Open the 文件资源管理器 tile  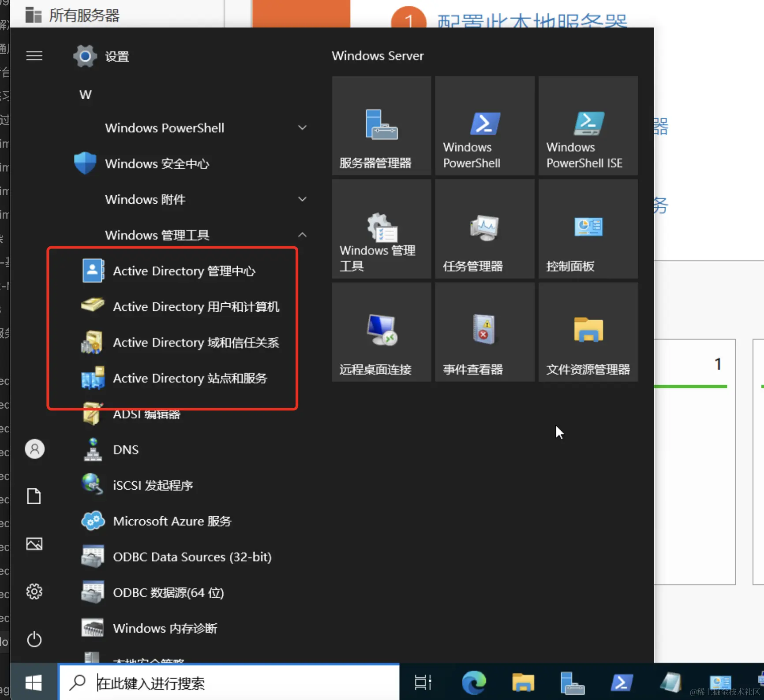[588, 332]
